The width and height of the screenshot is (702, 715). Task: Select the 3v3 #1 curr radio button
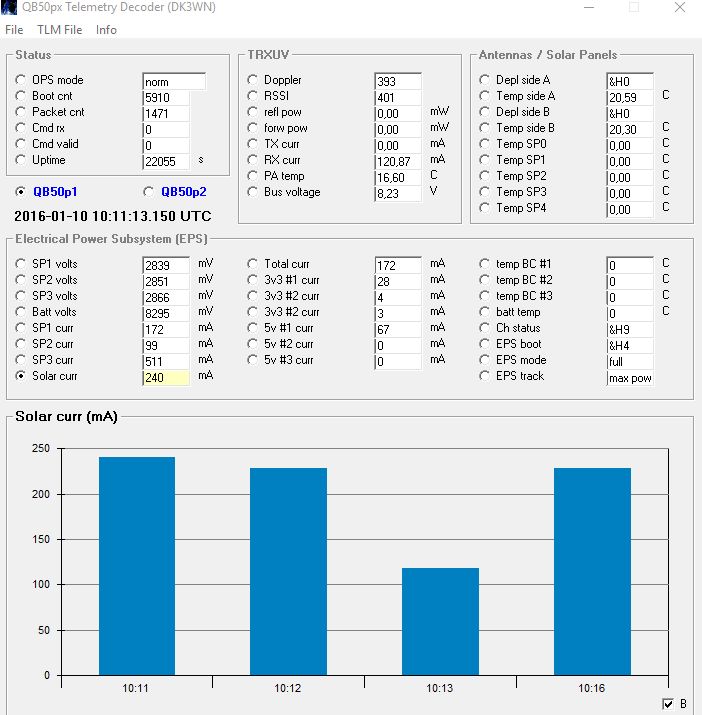(252, 280)
